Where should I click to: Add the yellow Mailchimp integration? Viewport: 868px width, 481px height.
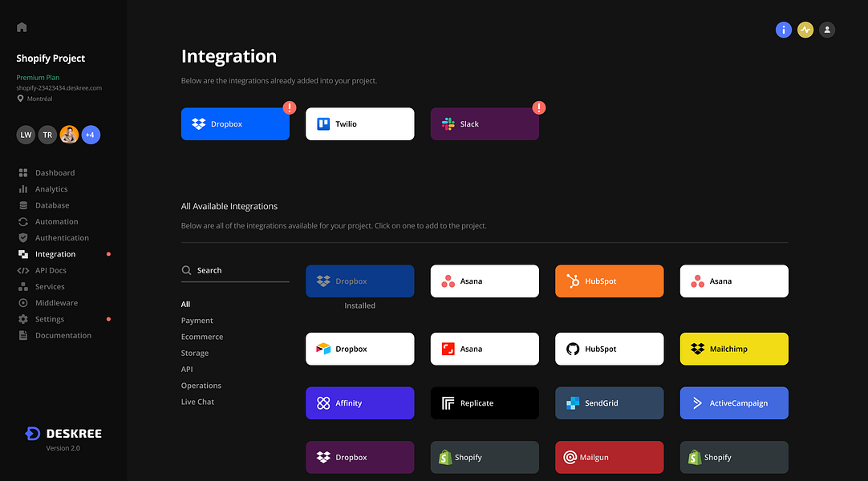(x=734, y=349)
